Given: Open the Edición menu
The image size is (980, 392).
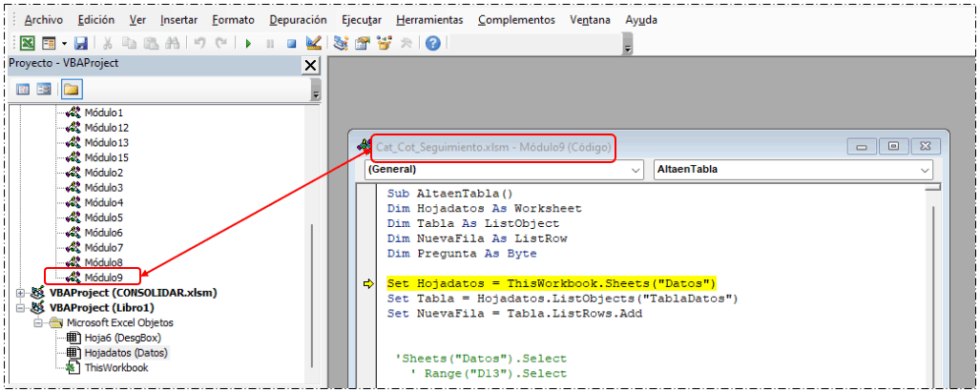Looking at the screenshot, I should pos(96,20).
